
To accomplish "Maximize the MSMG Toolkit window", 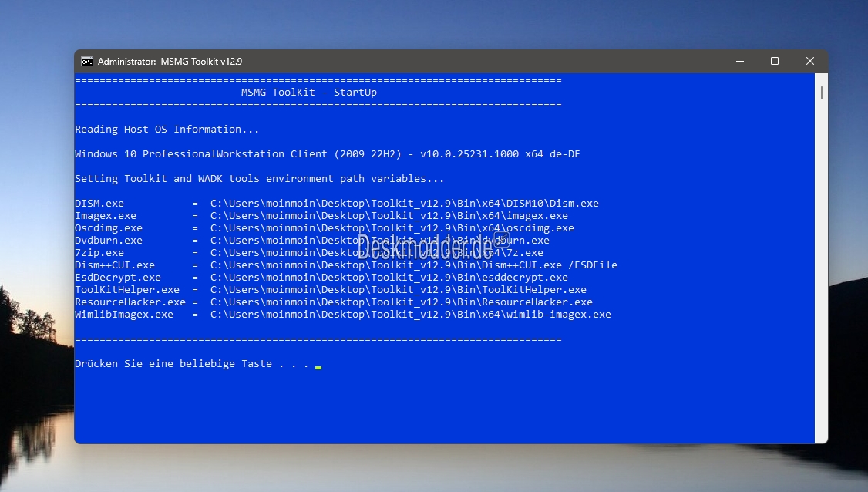I will pos(775,62).
